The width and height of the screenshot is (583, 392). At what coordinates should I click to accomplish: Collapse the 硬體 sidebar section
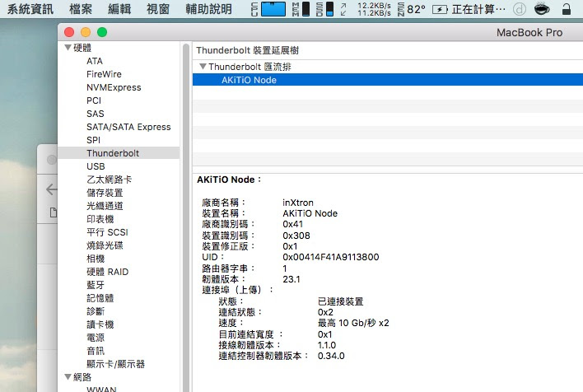point(68,47)
